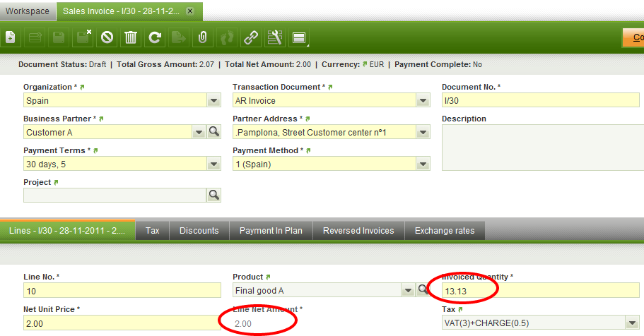
Task: Click the Save floppy disk toolbar icon
Action: click(x=59, y=37)
